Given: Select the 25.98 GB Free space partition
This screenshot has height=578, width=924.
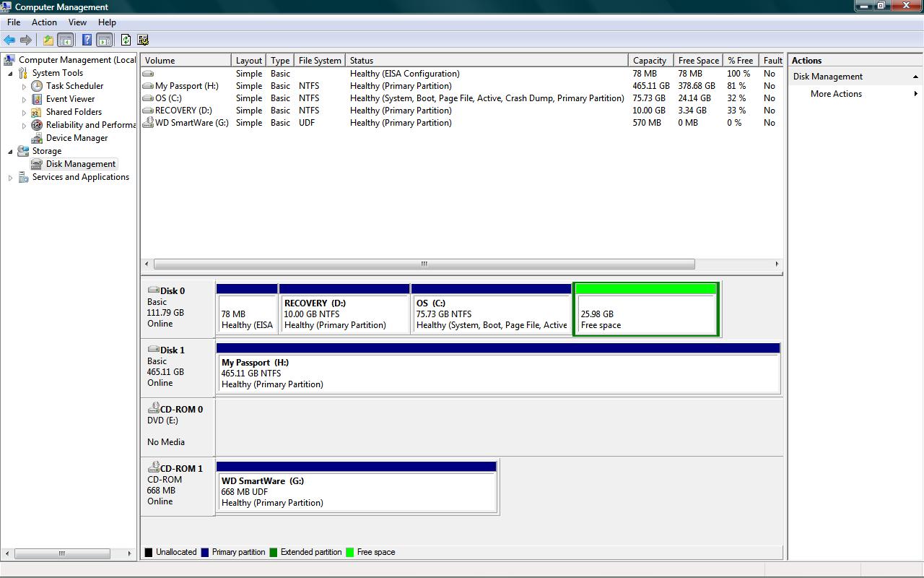Looking at the screenshot, I should (x=646, y=309).
